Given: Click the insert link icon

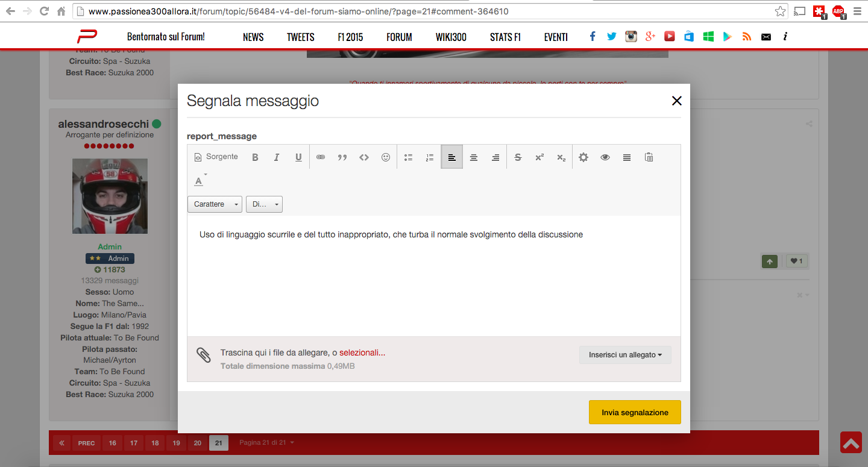Looking at the screenshot, I should point(321,157).
